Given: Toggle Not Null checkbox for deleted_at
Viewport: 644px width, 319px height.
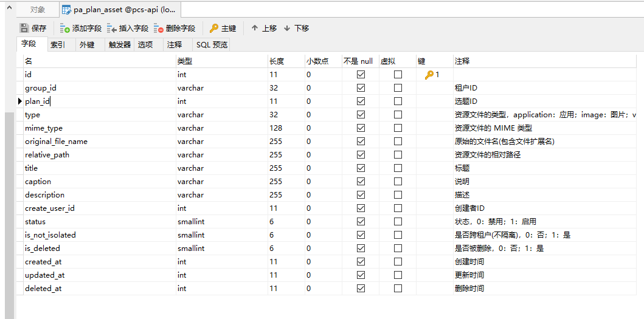Looking at the screenshot, I should pyautogui.click(x=361, y=289).
